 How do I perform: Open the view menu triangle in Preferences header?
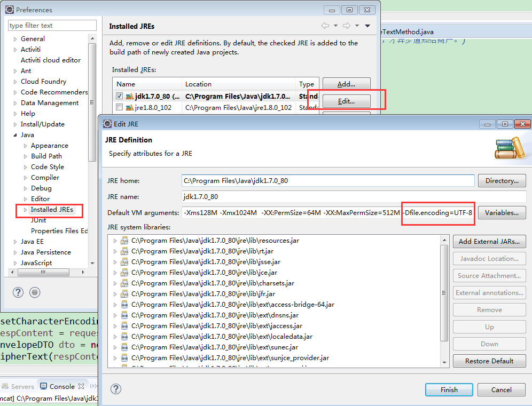click(367, 26)
